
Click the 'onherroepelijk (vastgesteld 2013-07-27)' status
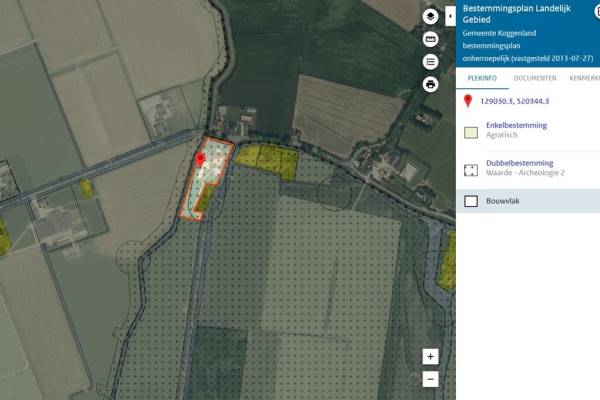(x=528, y=59)
